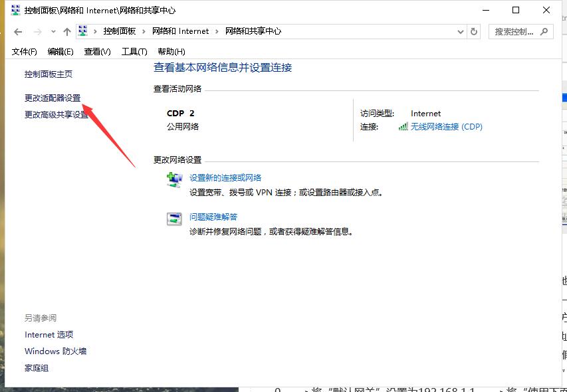Expand the address bar history dropdown

point(461,31)
